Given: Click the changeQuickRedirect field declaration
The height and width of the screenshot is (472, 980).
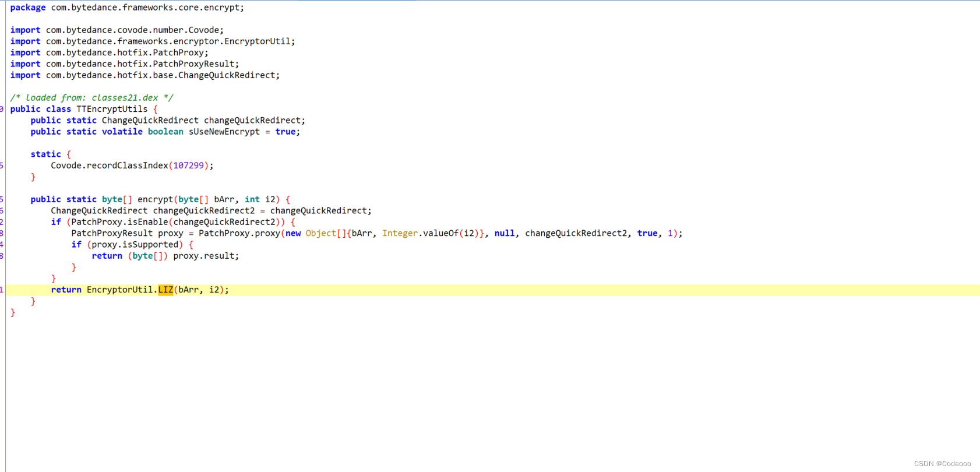Looking at the screenshot, I should click(x=168, y=121).
